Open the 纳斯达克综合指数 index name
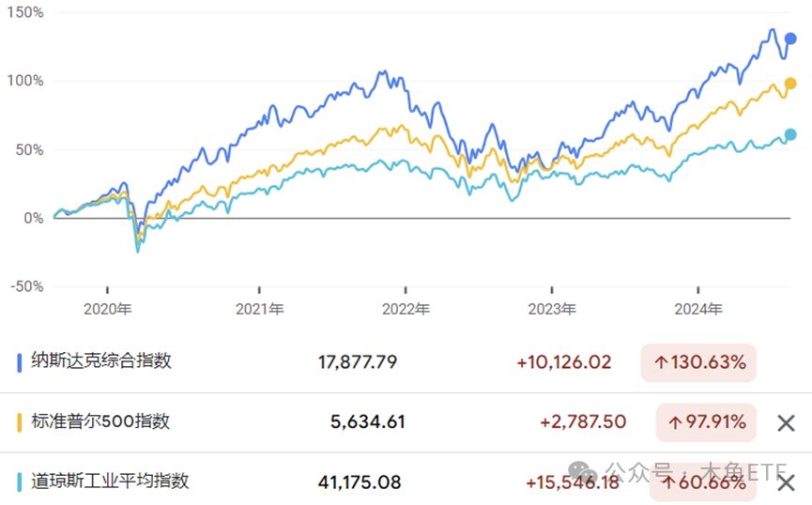This screenshot has height=505, width=812. [101, 361]
